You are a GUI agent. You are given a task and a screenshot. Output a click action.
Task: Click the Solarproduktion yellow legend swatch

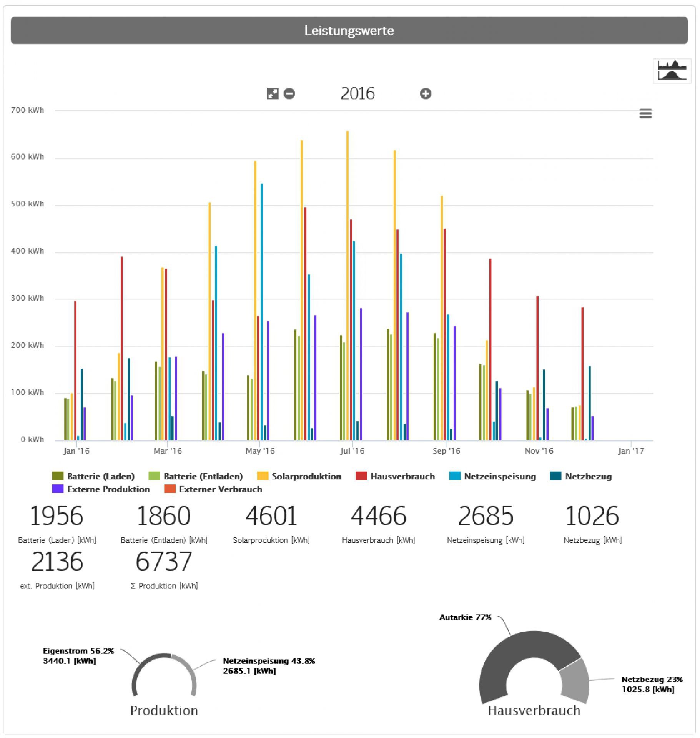(x=263, y=476)
